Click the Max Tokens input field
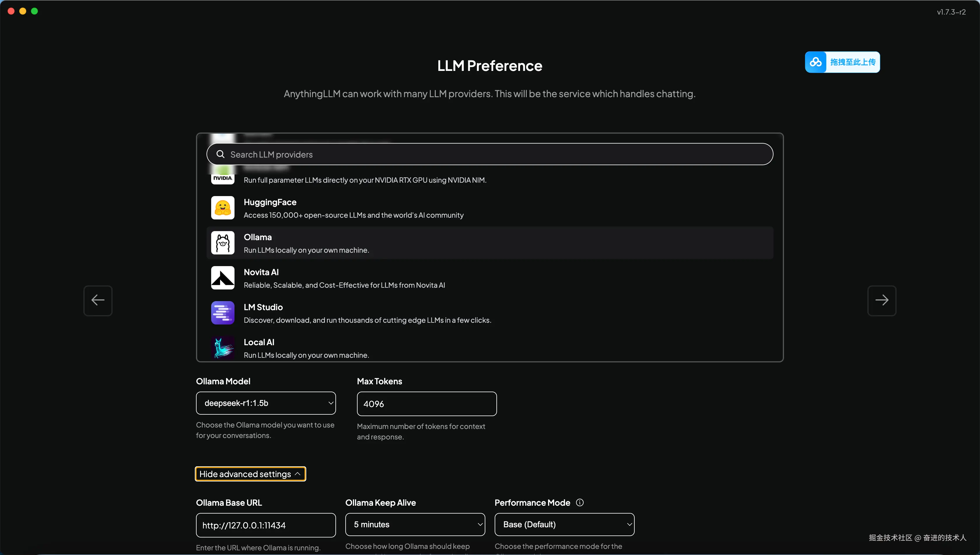Image resolution: width=980 pixels, height=555 pixels. point(426,404)
